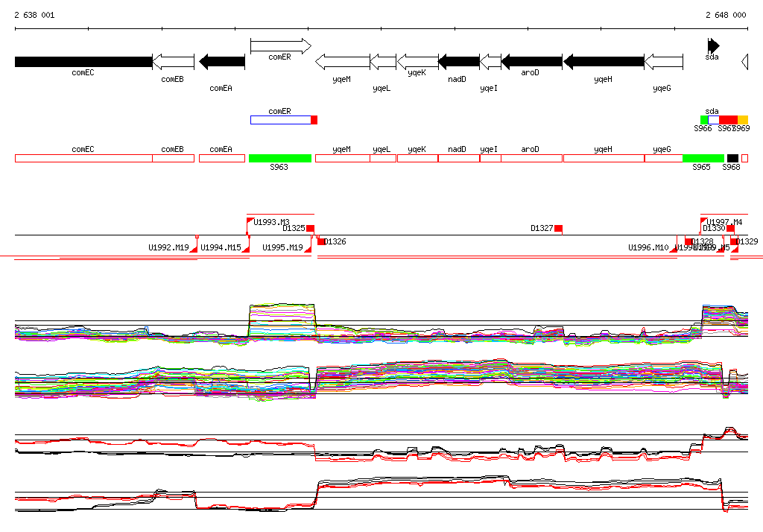This screenshot has height=532, width=763.
Task: Click the red-outlined comEB box
Action: pos(173,158)
